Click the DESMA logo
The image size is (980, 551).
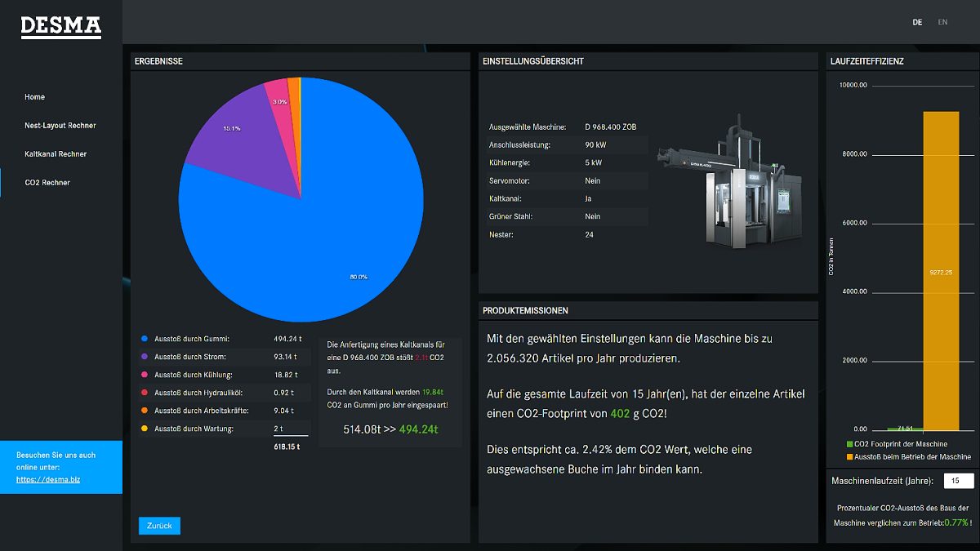click(61, 27)
